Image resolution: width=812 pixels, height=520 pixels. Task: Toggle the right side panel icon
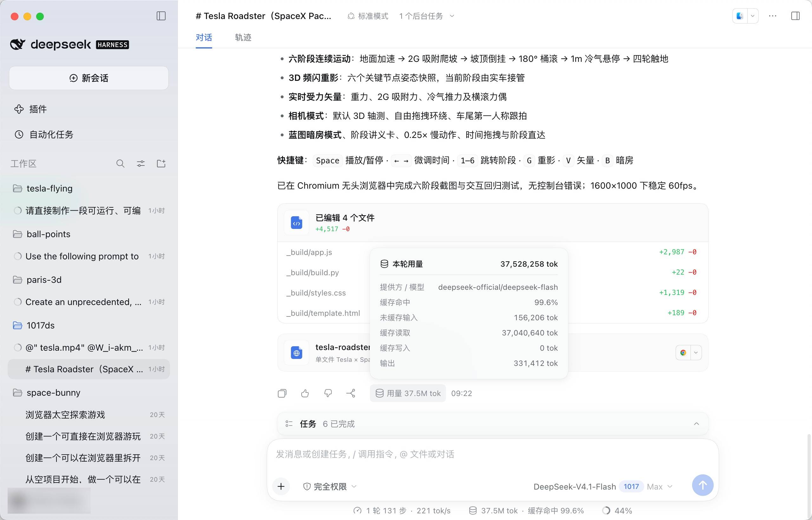(x=796, y=16)
